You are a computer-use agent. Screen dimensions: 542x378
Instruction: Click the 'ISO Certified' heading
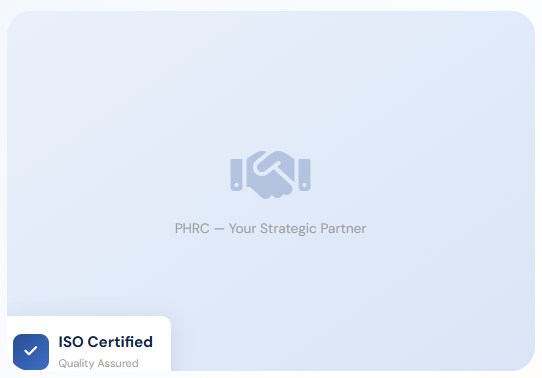pyautogui.click(x=105, y=342)
